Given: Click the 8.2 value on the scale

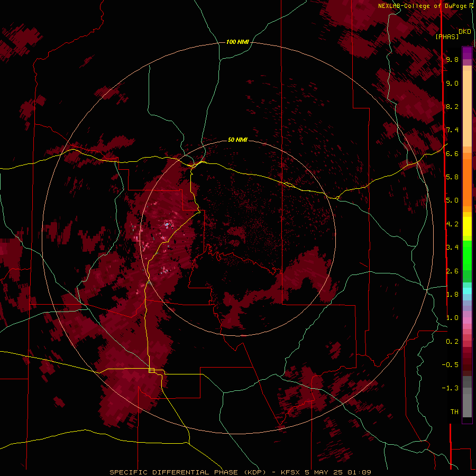Looking at the screenshot, I should [452, 106].
